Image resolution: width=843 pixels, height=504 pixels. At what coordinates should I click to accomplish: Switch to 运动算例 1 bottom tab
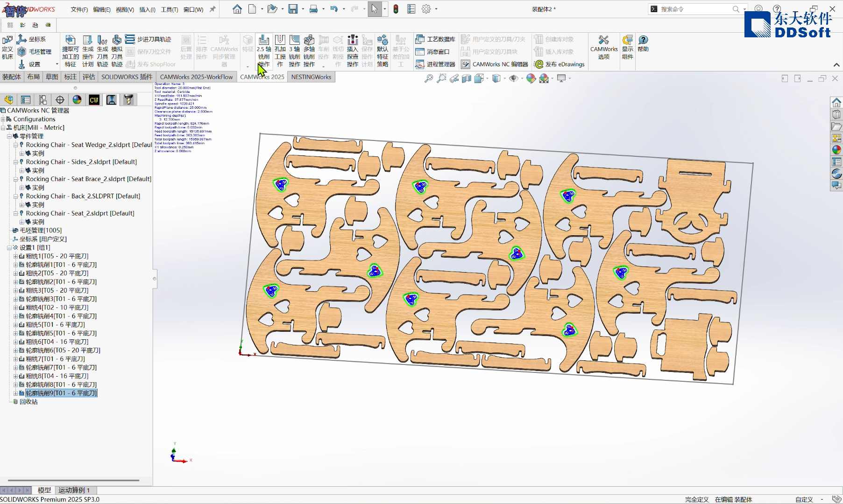coord(74,490)
